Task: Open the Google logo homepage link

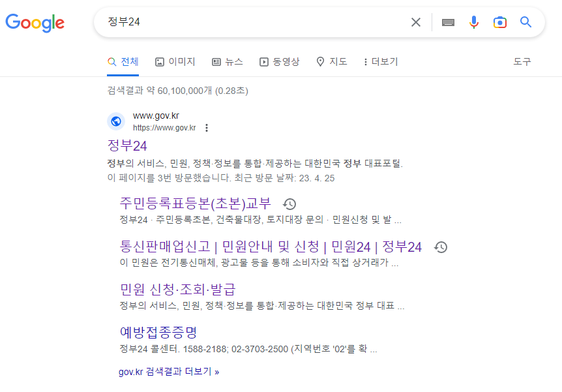Action: coord(35,23)
